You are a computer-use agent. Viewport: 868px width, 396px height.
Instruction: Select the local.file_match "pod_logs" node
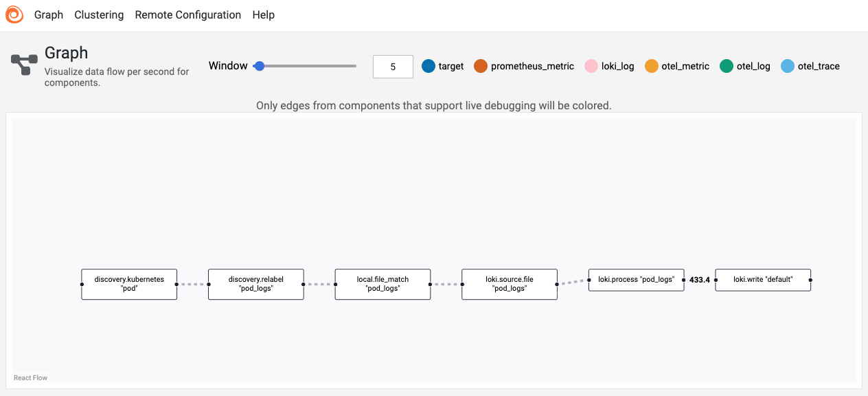pyautogui.click(x=383, y=284)
